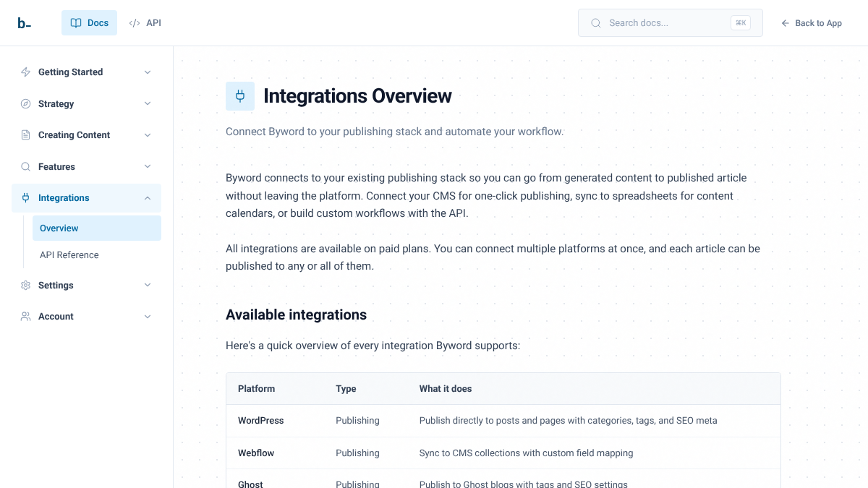Click the WordPress description text

pyautogui.click(x=569, y=421)
